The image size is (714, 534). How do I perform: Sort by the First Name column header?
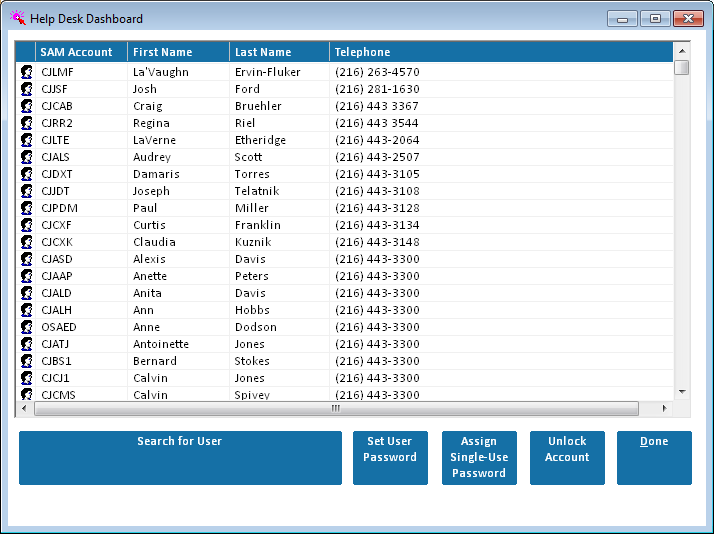[178, 52]
